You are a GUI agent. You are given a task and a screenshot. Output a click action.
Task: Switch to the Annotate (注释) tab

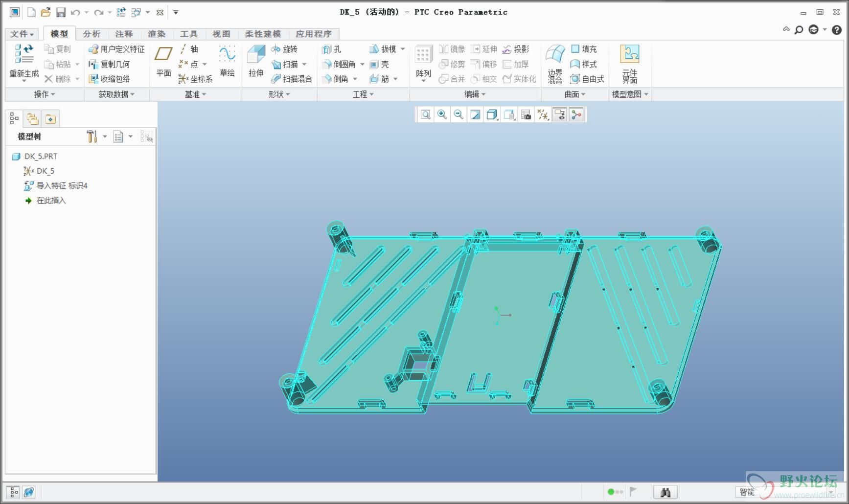coord(124,34)
